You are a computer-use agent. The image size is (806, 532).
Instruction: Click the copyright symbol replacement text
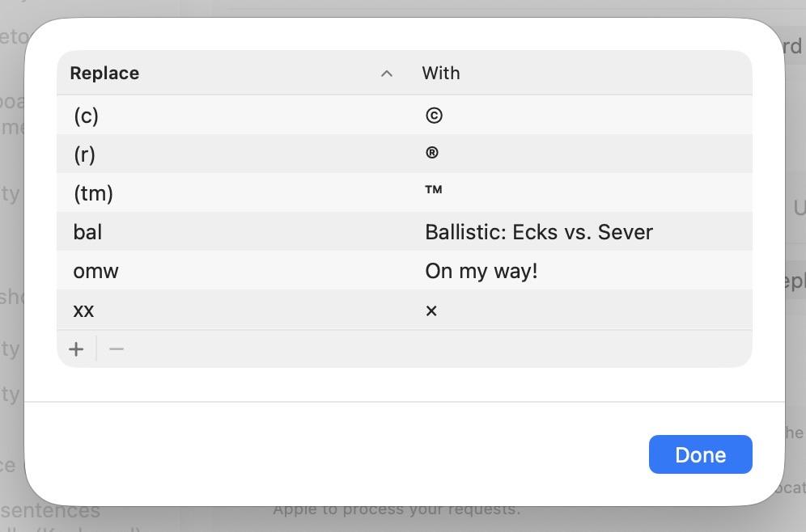point(434,116)
